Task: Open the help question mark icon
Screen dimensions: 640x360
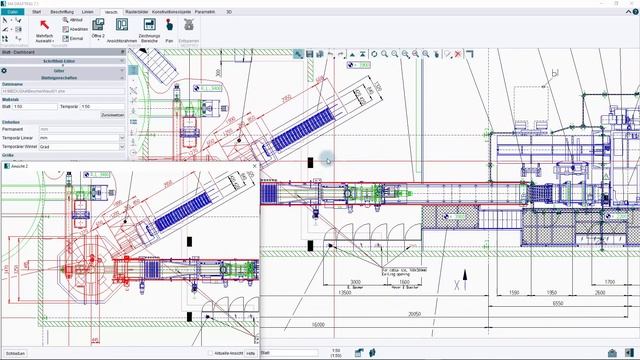Action: [x=636, y=12]
